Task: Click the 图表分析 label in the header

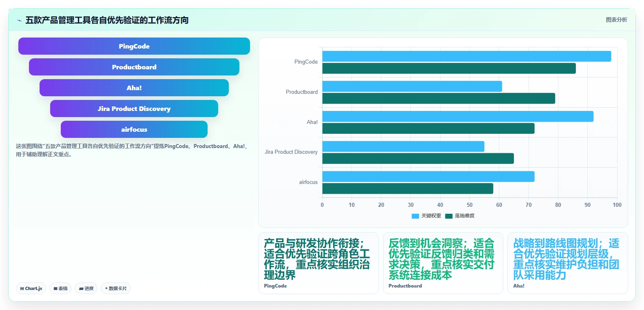Action: [x=616, y=20]
